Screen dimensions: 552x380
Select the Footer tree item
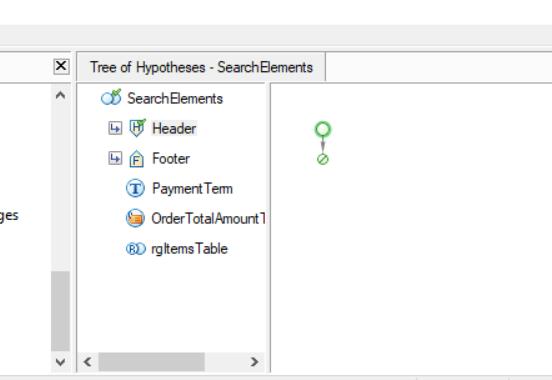171,158
